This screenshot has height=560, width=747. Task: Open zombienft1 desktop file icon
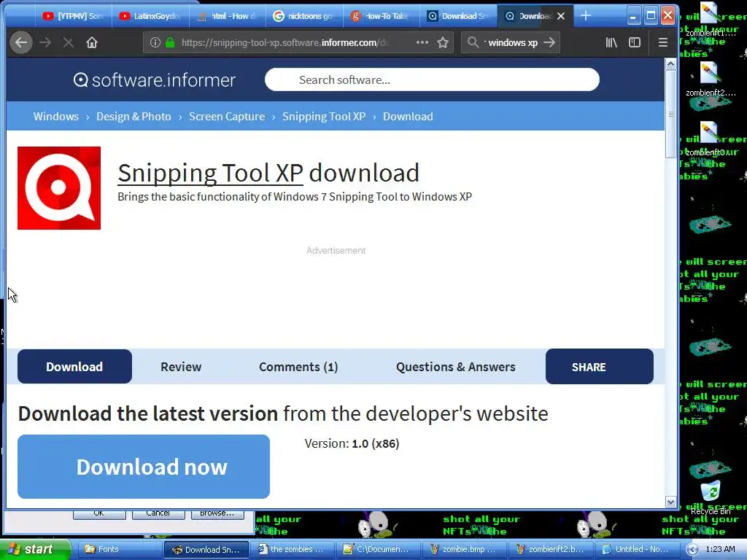(710, 19)
